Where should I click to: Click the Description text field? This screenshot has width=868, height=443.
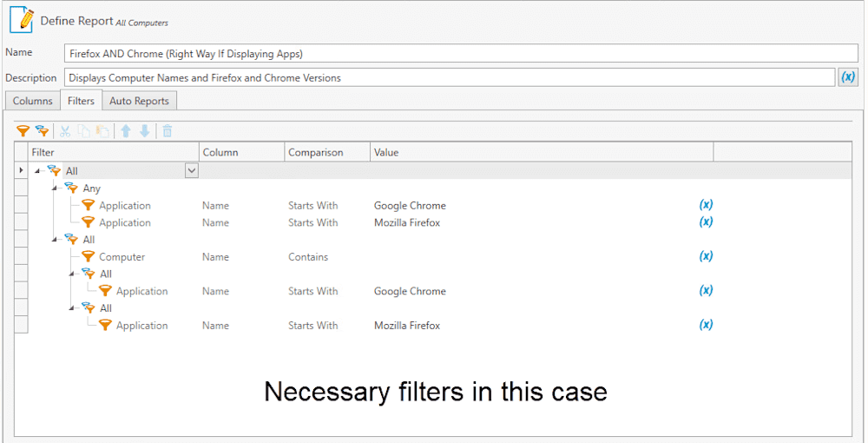(x=450, y=77)
